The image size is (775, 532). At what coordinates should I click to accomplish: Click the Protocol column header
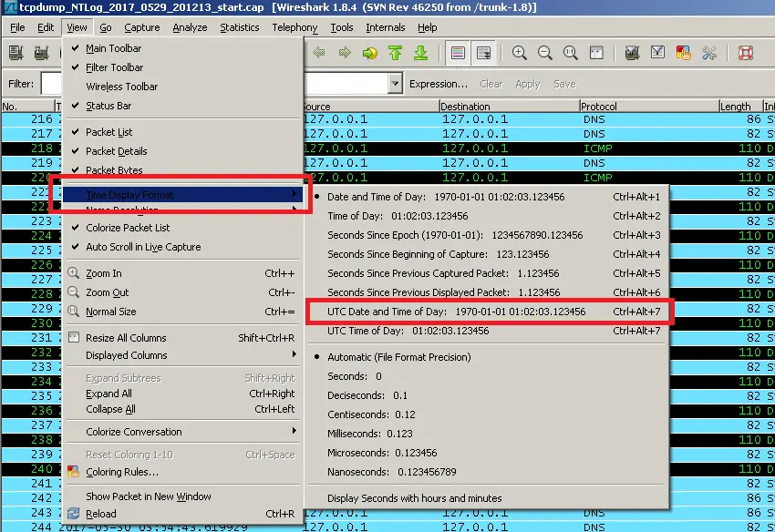click(649, 107)
